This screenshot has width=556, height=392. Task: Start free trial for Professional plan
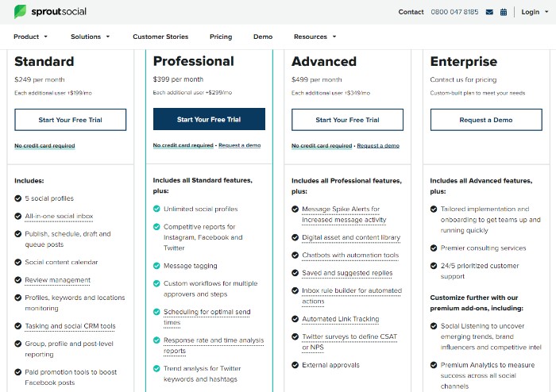tap(209, 119)
